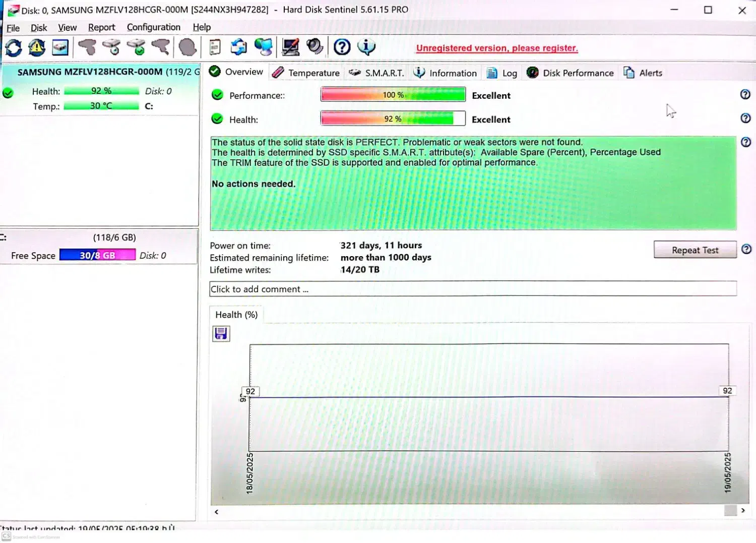The image size is (756, 543).
Task: Open the configuration laptop screwdriver icon
Action: coord(290,47)
